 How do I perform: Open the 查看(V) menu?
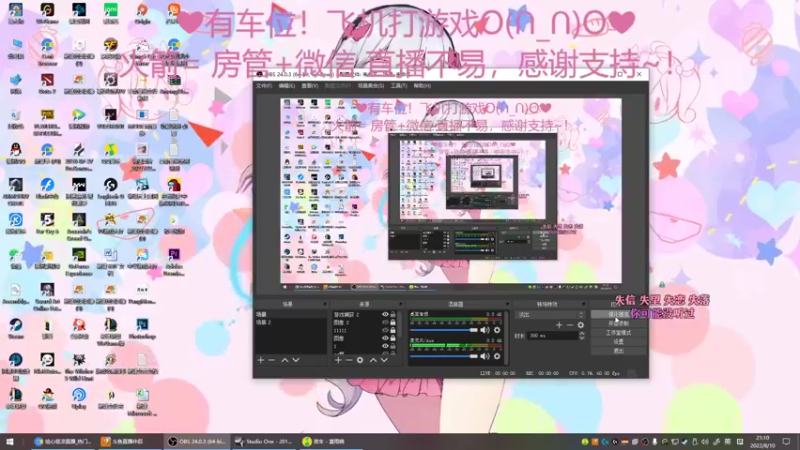pyautogui.click(x=310, y=86)
